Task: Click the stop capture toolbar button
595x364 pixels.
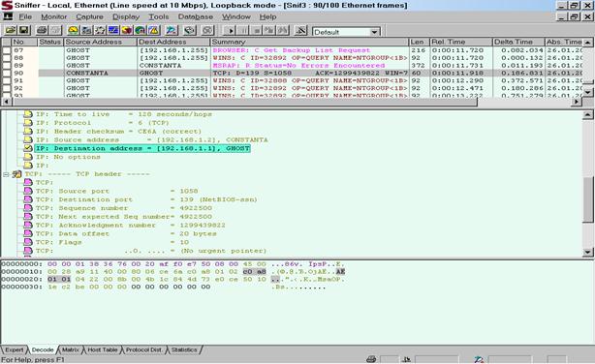Action: (257, 30)
